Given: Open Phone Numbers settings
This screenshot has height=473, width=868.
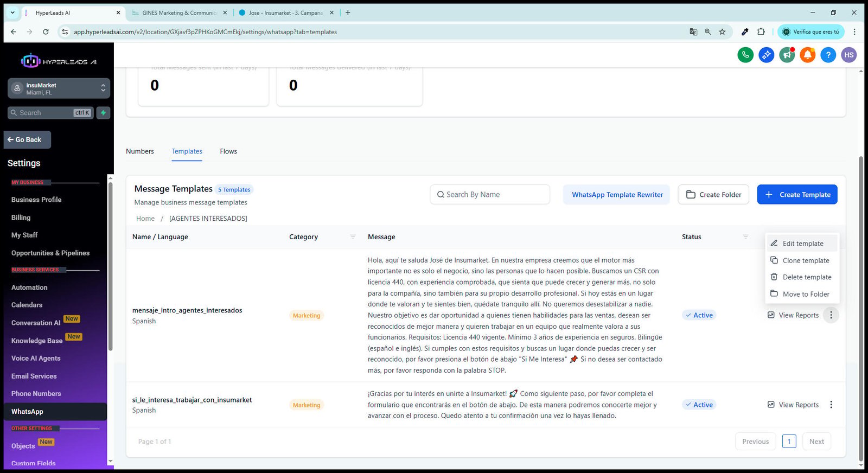Looking at the screenshot, I should coord(36,394).
